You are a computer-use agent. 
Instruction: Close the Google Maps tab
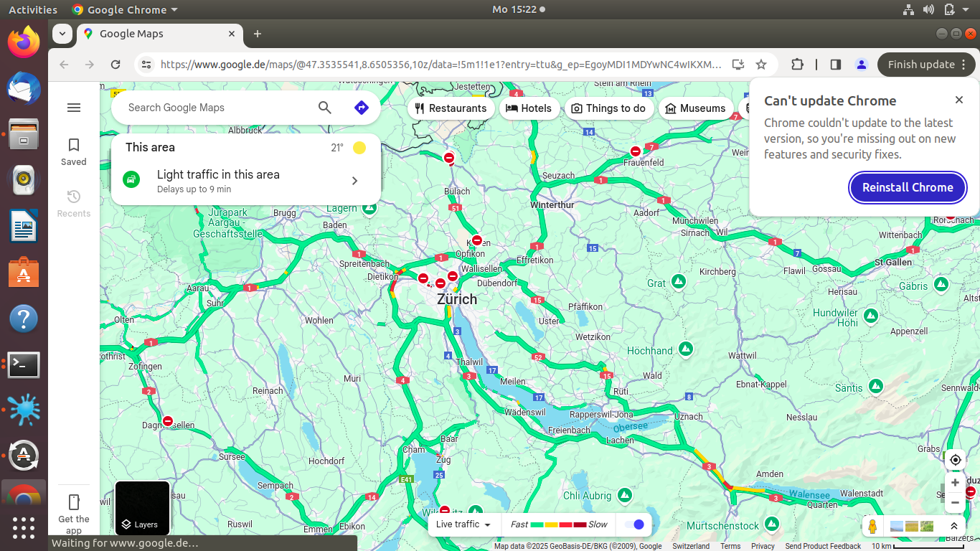pos(232,34)
